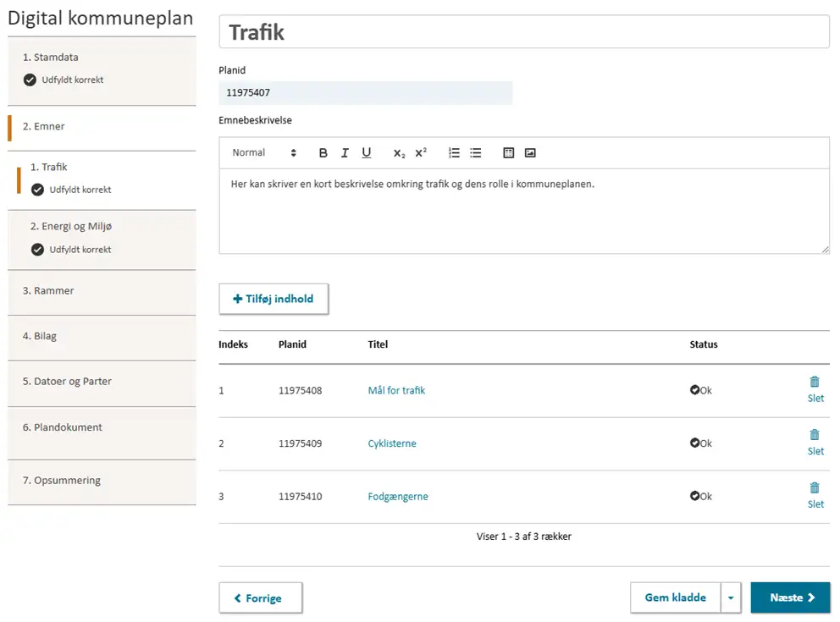Viewport: 840px width, 622px height.
Task: Click the Tilføj indhold button
Action: point(274,299)
